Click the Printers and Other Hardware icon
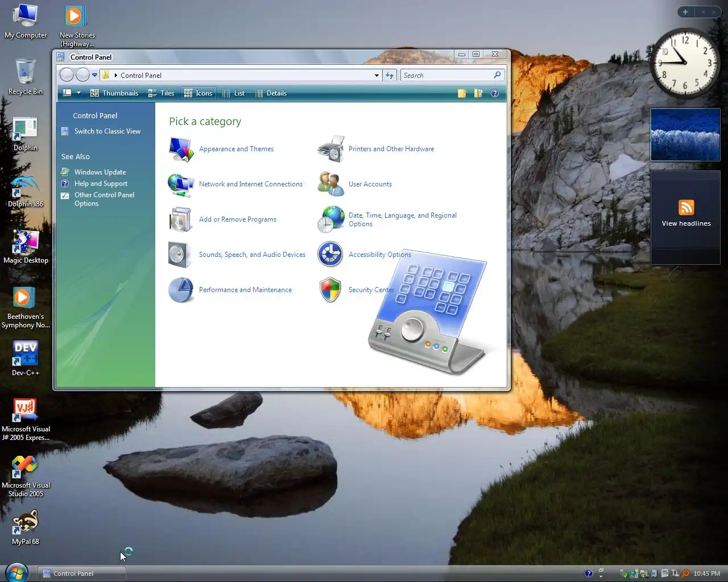 (x=331, y=149)
